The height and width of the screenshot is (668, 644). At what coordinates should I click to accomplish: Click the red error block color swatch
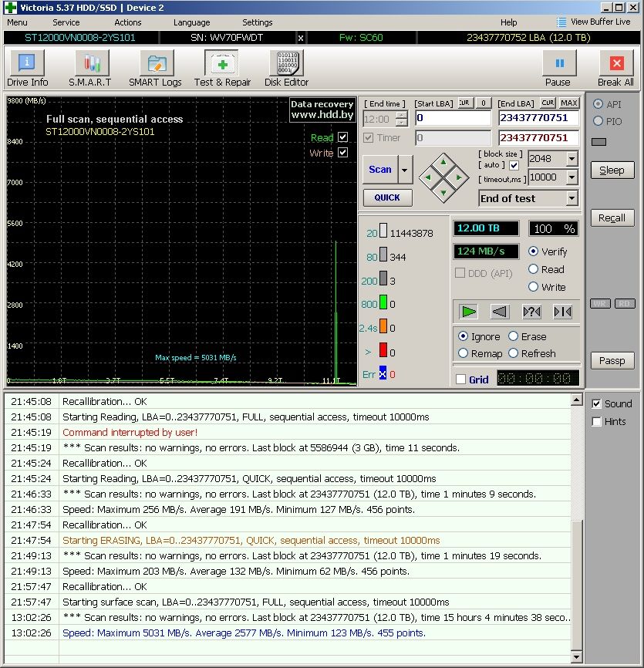(383, 350)
